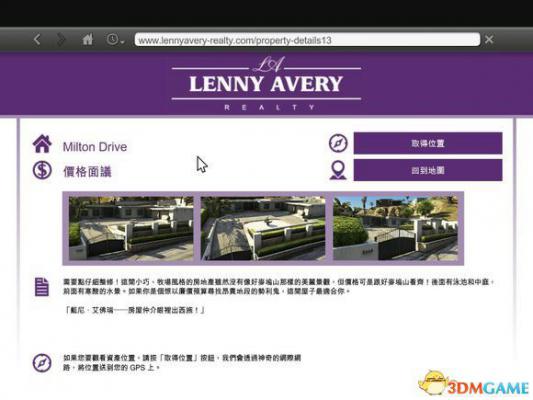Click the 回到地圖 button
Viewport: 533px width, 400px height.
click(428, 170)
